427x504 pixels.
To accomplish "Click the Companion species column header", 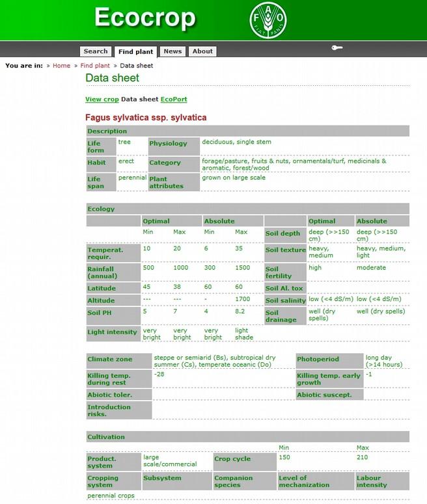I will pyautogui.click(x=245, y=481).
